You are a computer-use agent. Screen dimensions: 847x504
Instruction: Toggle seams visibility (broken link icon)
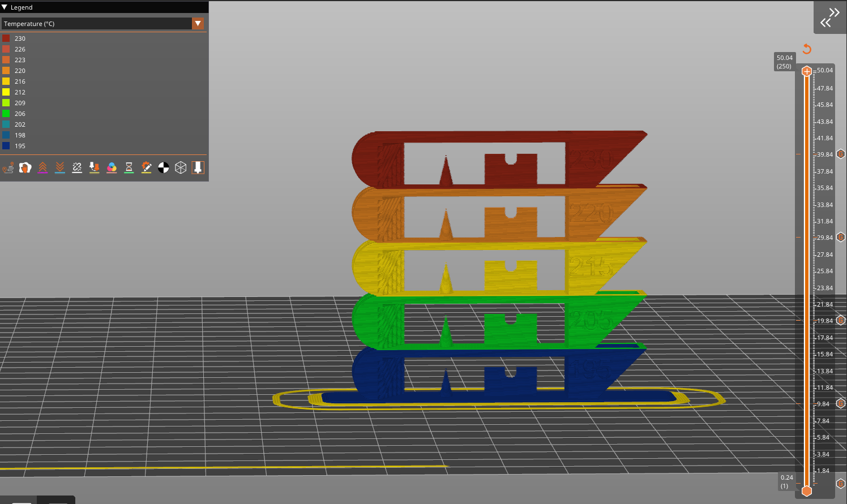(x=77, y=167)
